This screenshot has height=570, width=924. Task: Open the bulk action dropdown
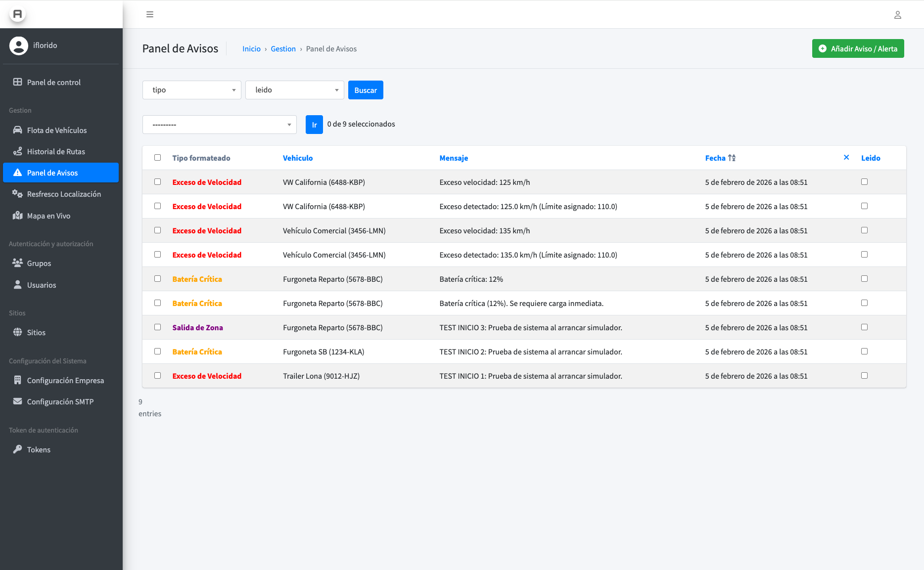(220, 125)
